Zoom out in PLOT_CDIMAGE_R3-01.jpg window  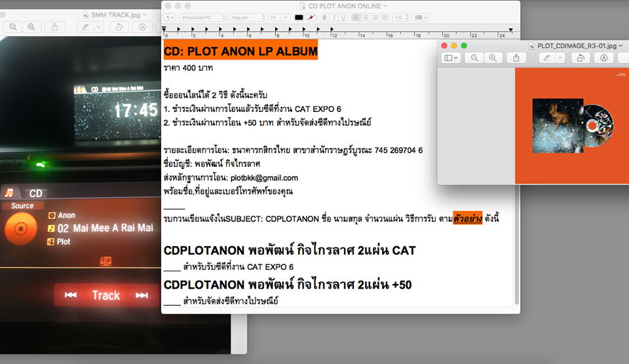point(474,58)
